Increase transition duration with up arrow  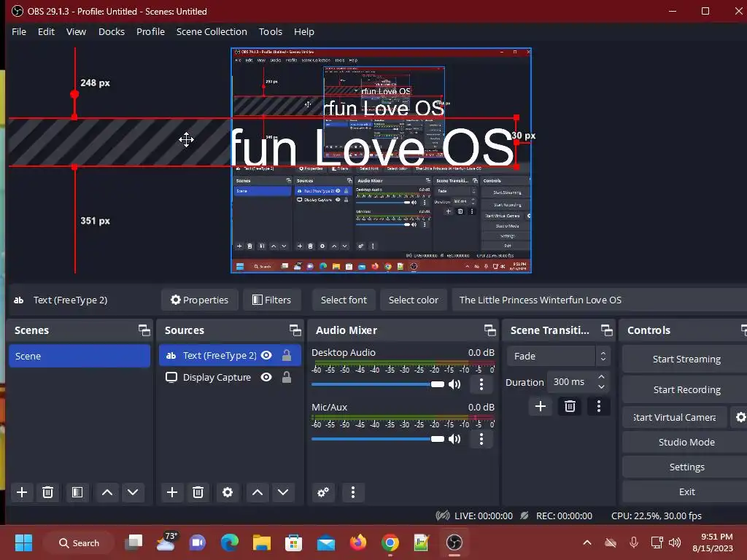click(x=601, y=377)
